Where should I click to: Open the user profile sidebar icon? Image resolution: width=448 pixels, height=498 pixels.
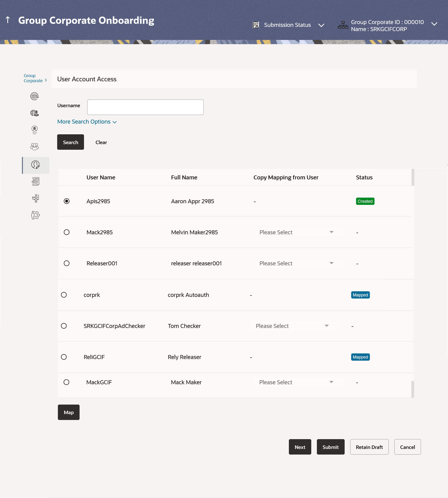[35, 130]
